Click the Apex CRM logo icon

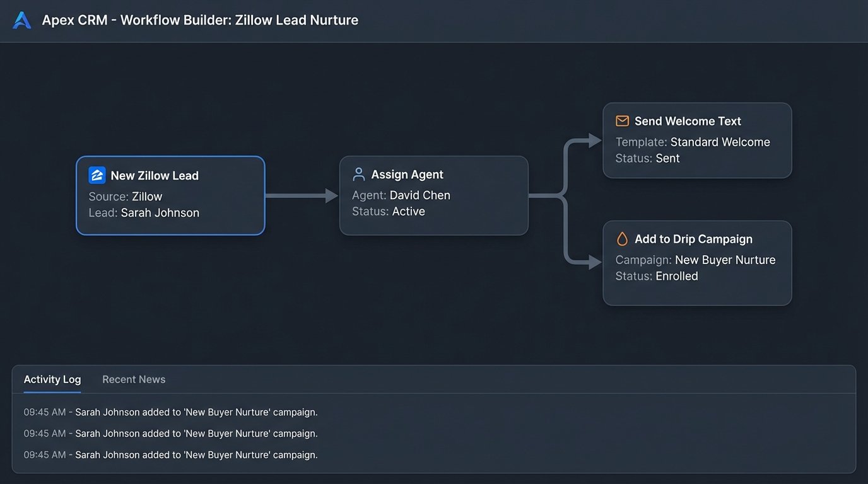[21, 20]
